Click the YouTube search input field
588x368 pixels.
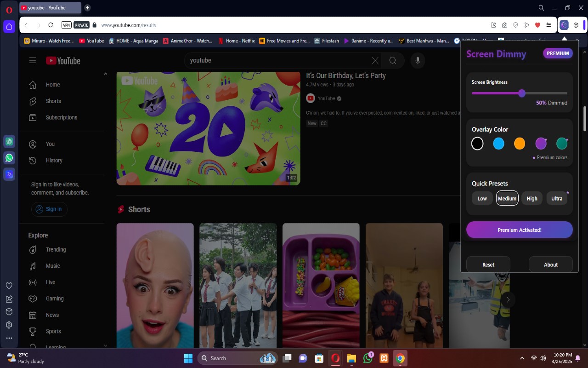[278, 60]
